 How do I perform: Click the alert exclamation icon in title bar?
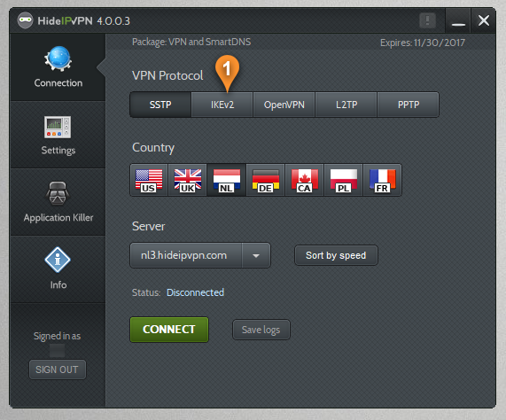427,20
